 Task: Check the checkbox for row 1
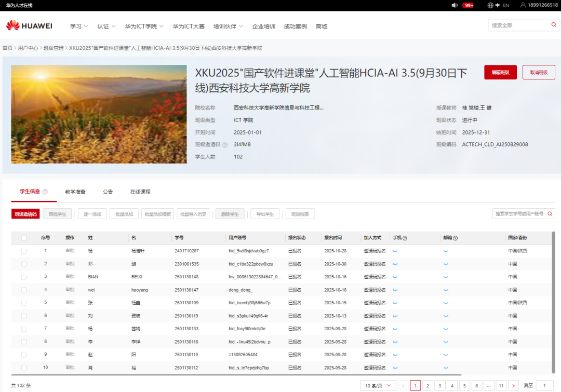(24, 251)
